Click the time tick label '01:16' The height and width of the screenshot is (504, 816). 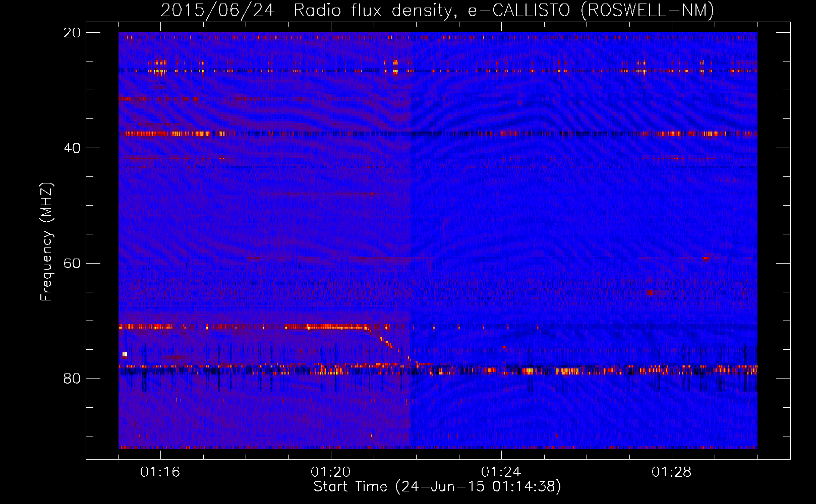pos(160,472)
